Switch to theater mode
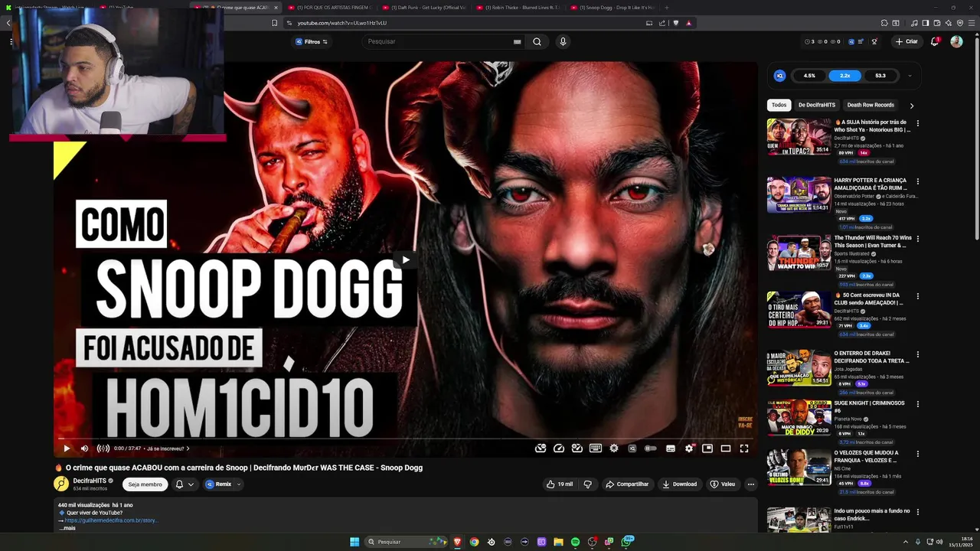This screenshot has width=980, height=551. 726,448
